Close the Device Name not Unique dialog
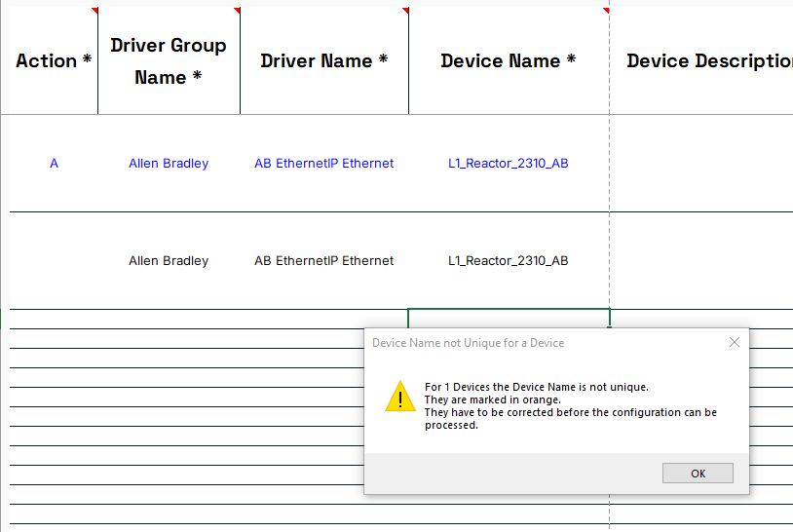Screen dimensions: 793x532 [x=735, y=342]
